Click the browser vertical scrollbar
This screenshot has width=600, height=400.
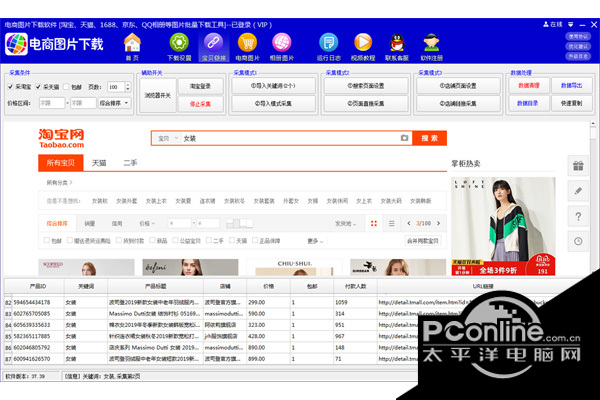pyautogui.click(x=593, y=197)
